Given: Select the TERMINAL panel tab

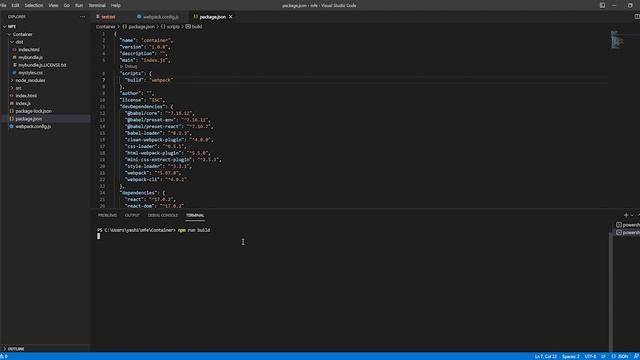Looking at the screenshot, I should click(195, 216).
